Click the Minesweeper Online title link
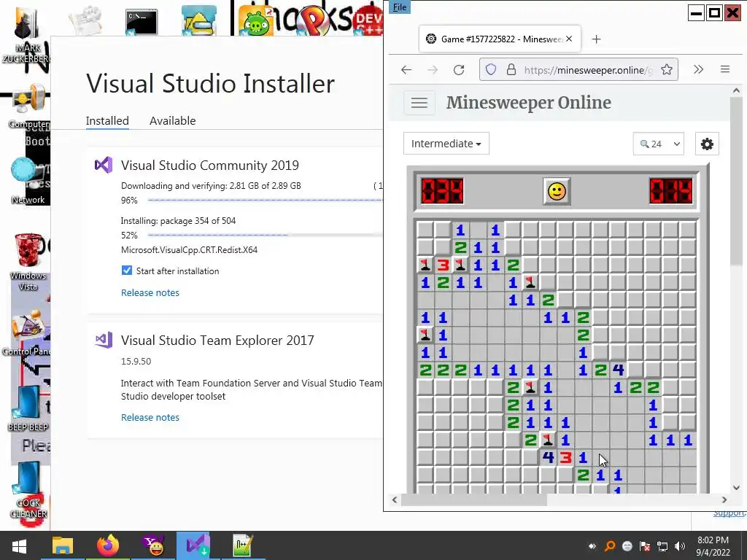747x560 pixels. coord(529,102)
